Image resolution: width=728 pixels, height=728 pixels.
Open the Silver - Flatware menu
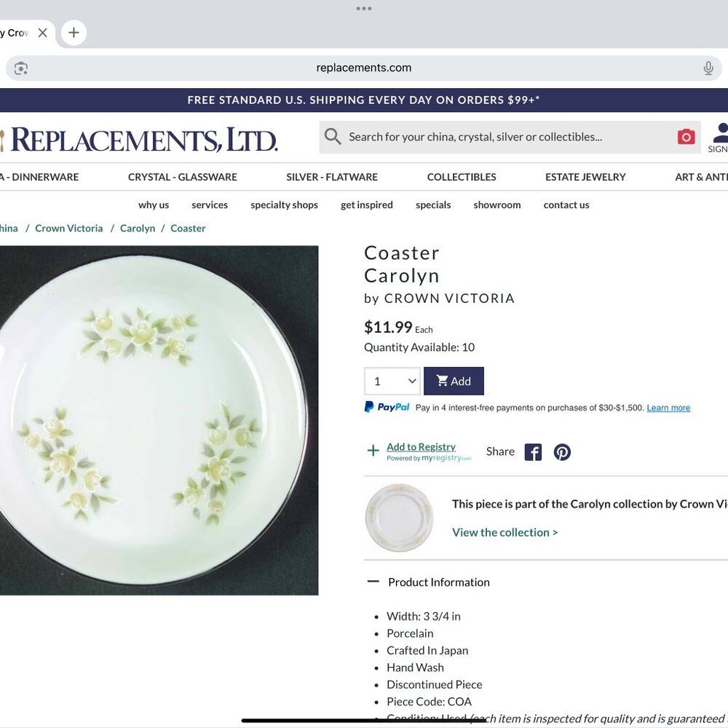[x=332, y=177]
